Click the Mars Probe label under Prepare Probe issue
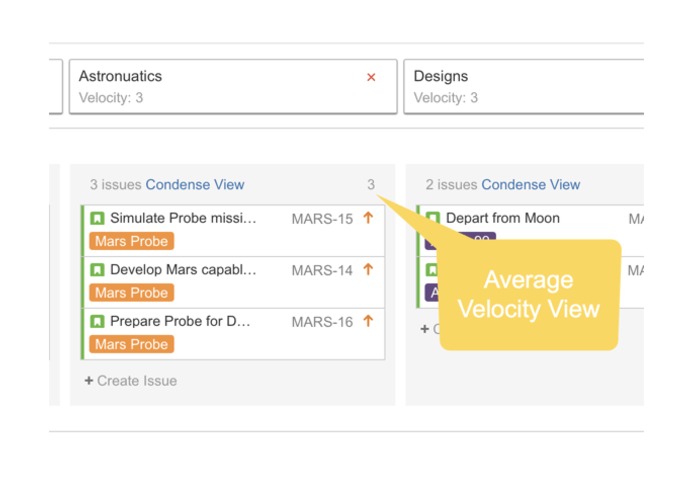This screenshot has height=494, width=695. pos(132,344)
